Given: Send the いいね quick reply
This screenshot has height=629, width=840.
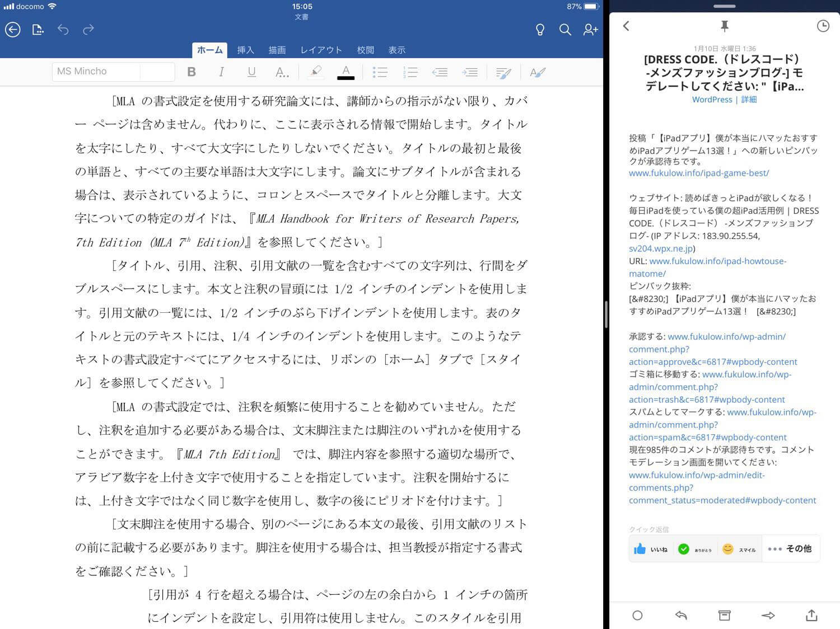Looking at the screenshot, I should (x=650, y=549).
